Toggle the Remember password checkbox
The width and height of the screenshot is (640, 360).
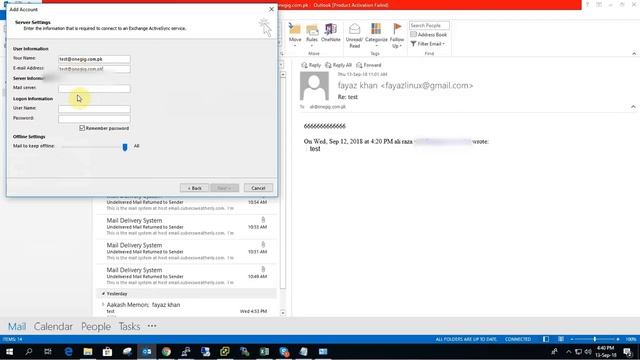(x=82, y=128)
